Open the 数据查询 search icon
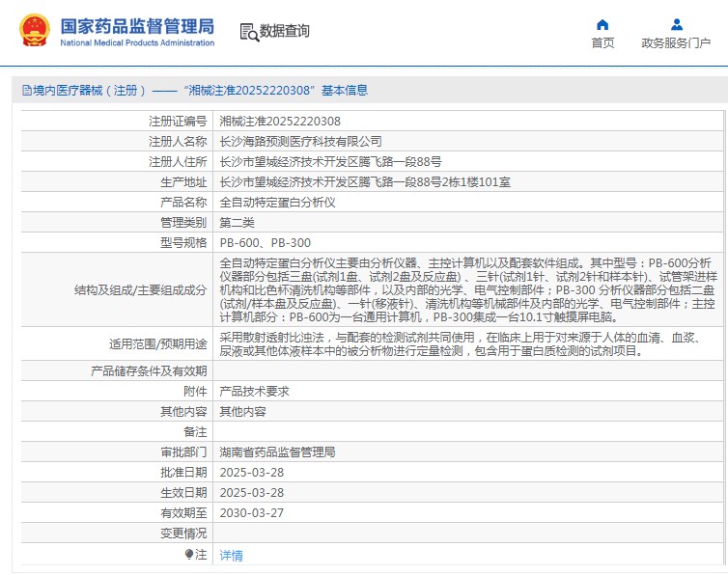Screen dimensions: 728x575 (249, 33)
